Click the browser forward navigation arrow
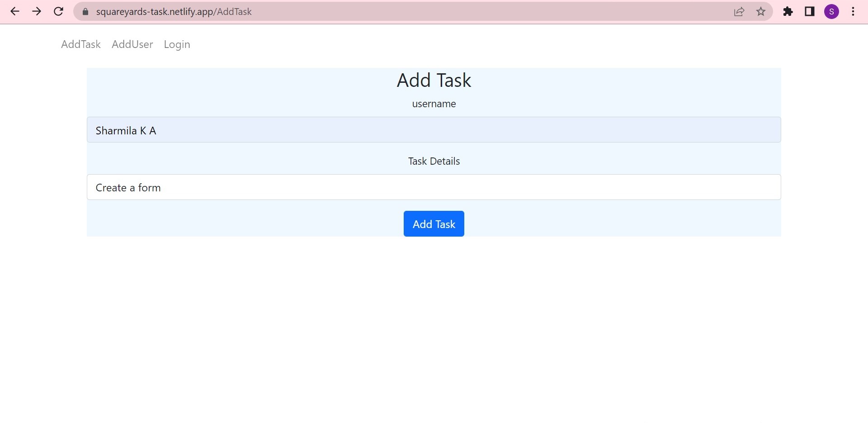Image resolution: width=868 pixels, height=423 pixels. (37, 12)
